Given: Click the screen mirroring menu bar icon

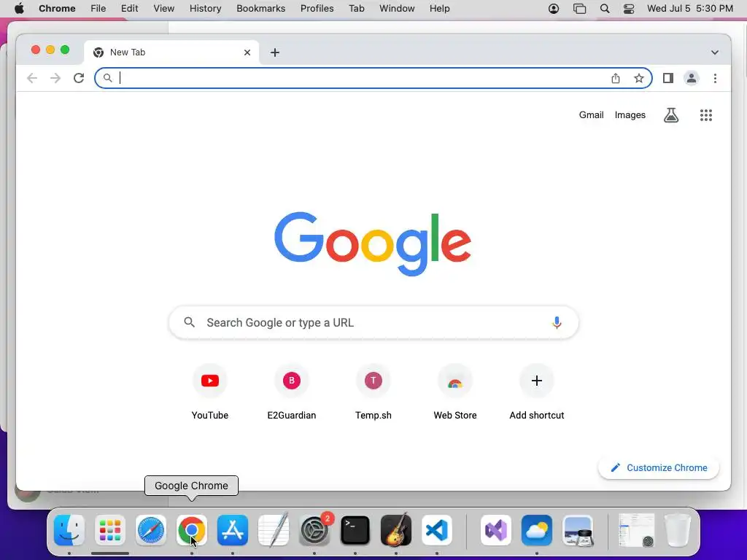Looking at the screenshot, I should click(579, 9).
